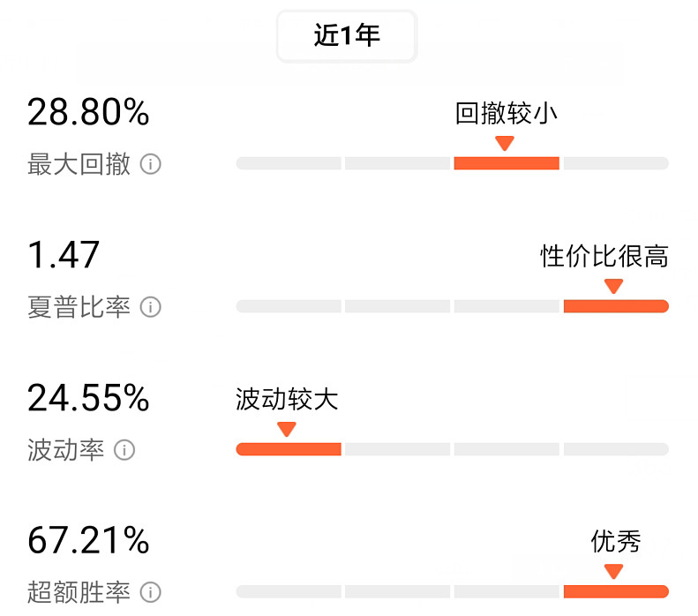This screenshot has width=698, height=616.
Task: Click highlighted segment of 最大回撤 bar
Action: coord(507,163)
